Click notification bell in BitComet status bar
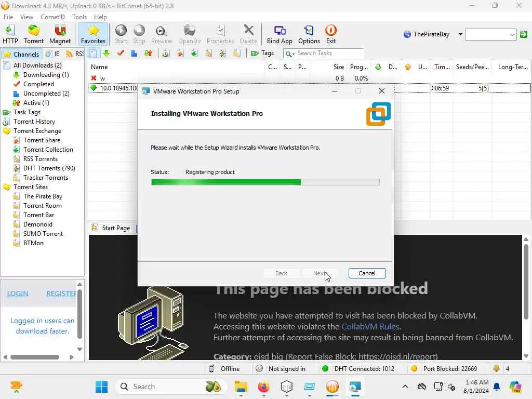Viewport: 532px width, 399px height. pos(496,368)
